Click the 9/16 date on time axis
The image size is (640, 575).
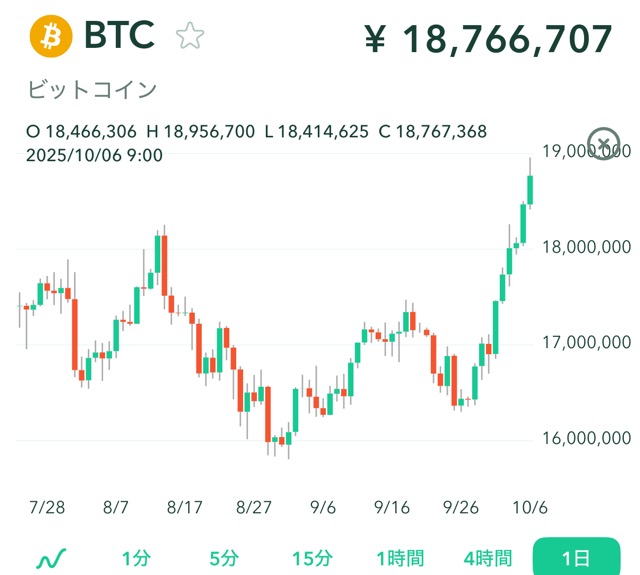[393, 507]
